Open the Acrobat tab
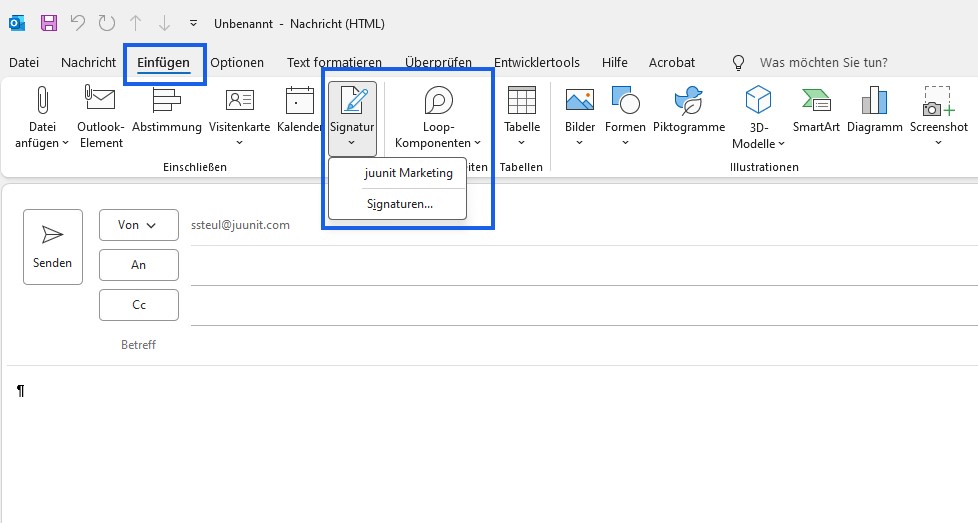This screenshot has height=523, width=978. pyautogui.click(x=672, y=62)
